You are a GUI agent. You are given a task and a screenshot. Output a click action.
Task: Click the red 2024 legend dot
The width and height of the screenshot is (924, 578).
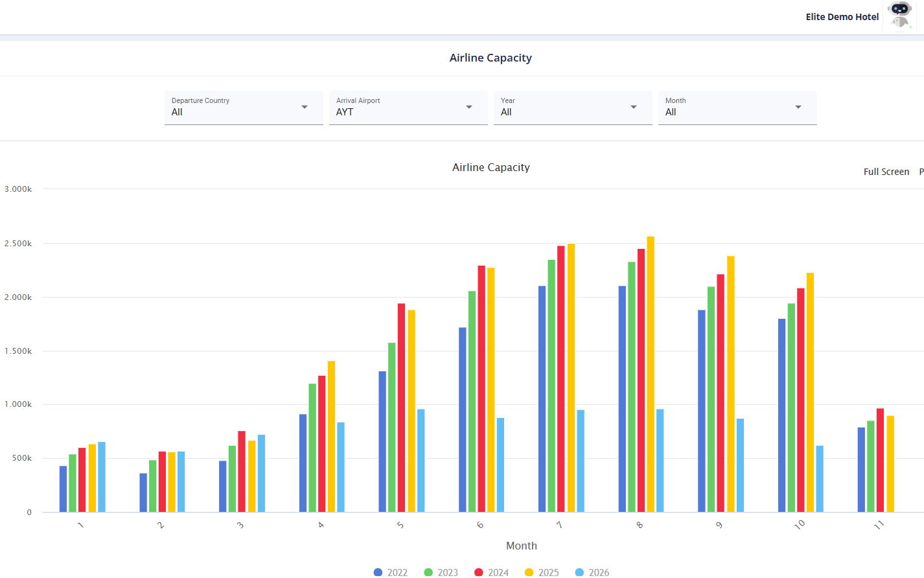tap(479, 572)
